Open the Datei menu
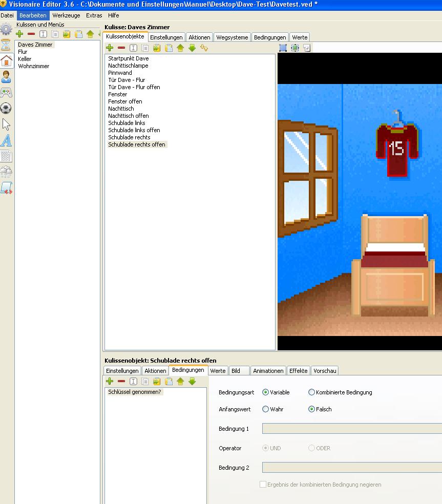Image resolution: width=442 pixels, height=504 pixels. (7, 15)
